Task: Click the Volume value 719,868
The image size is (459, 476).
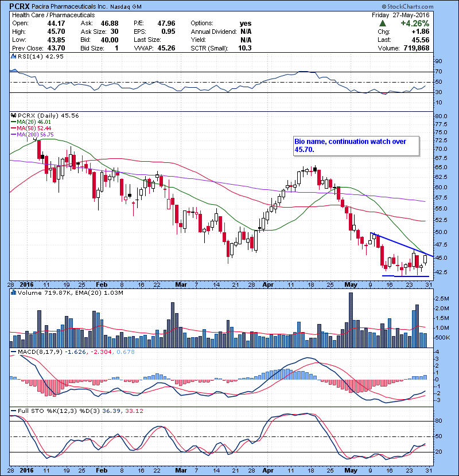Action: pyautogui.click(x=417, y=48)
